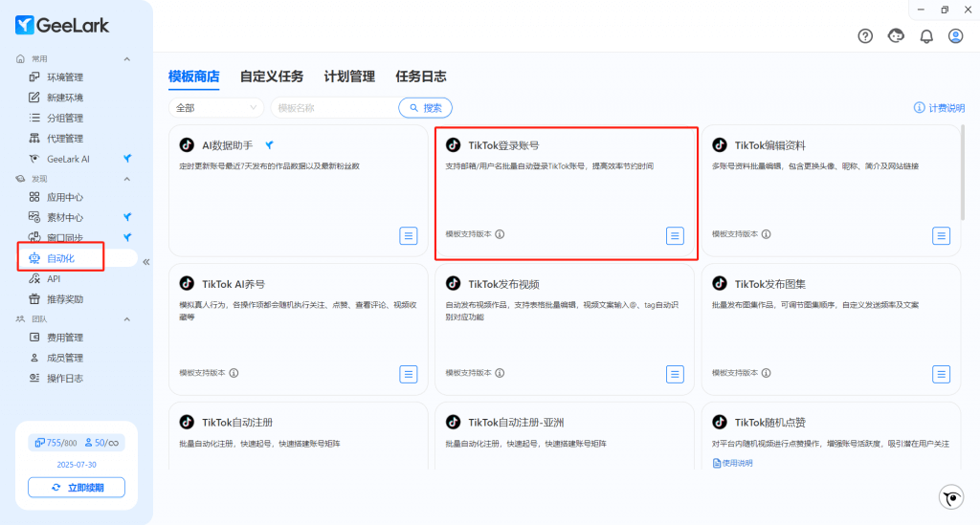Open the notifications bell icon

tap(926, 36)
